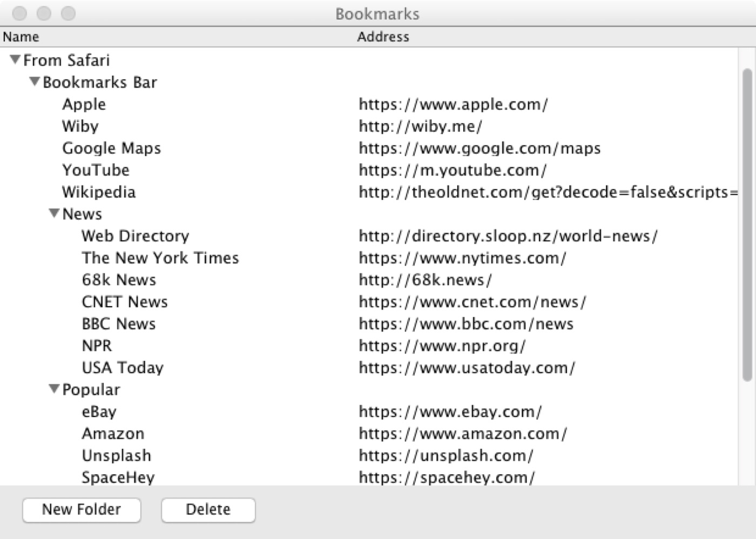Click the http://wiby.me/ address
This screenshot has width=756, height=539.
coord(420,126)
